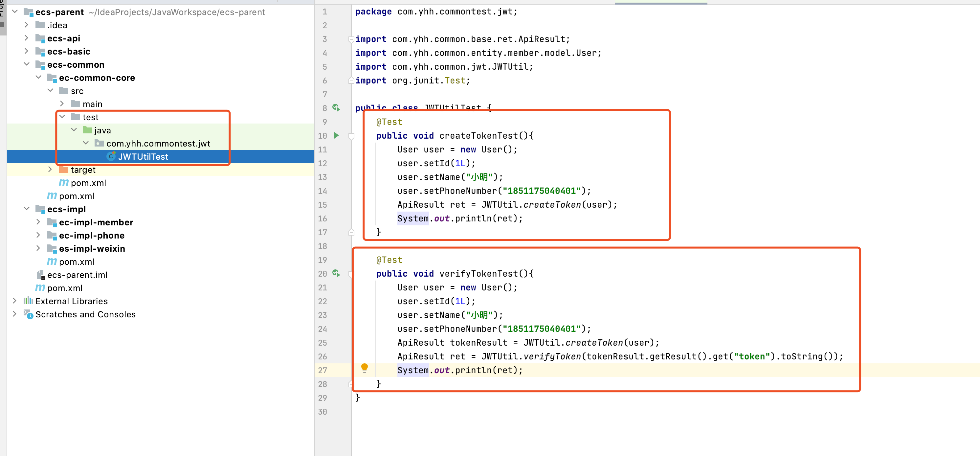The width and height of the screenshot is (980, 456).
Task: Click the run class gutter icon on line 8
Action: (x=336, y=108)
